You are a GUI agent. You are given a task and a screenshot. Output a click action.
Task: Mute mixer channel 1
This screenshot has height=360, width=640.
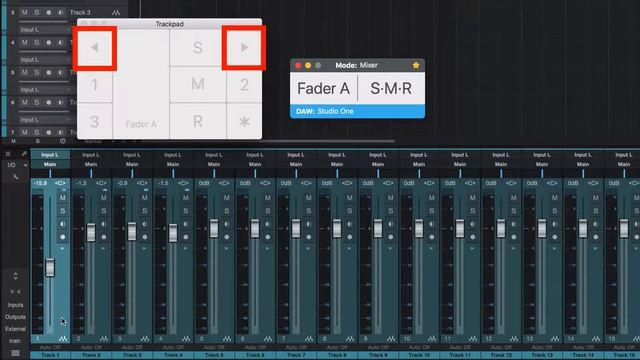coord(62,198)
